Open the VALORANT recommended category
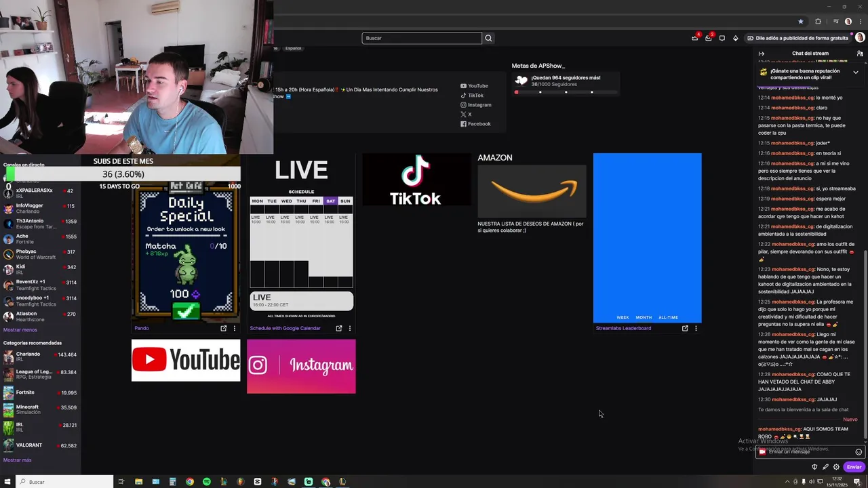 point(40,445)
